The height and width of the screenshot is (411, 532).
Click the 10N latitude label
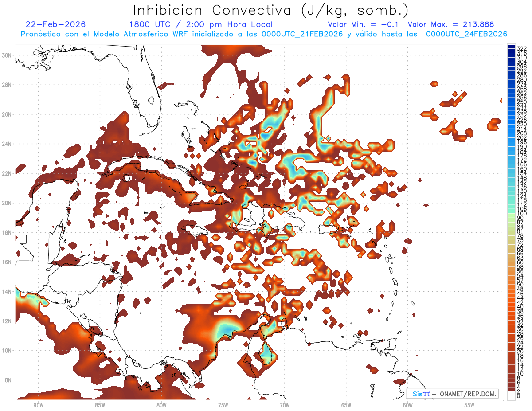tap(8, 351)
